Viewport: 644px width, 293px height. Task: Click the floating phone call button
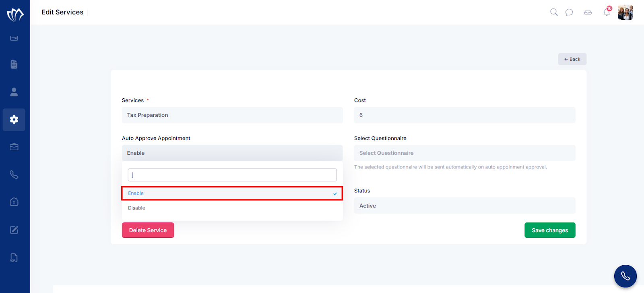click(x=625, y=276)
